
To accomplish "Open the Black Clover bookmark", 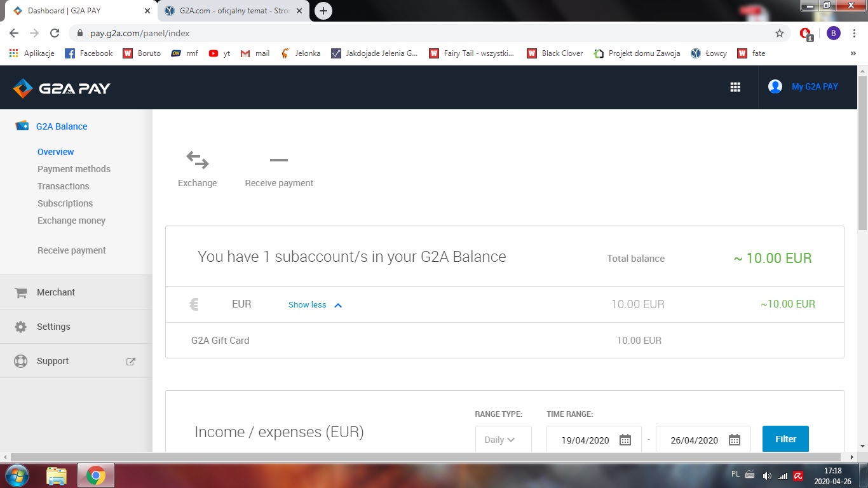I will (555, 53).
